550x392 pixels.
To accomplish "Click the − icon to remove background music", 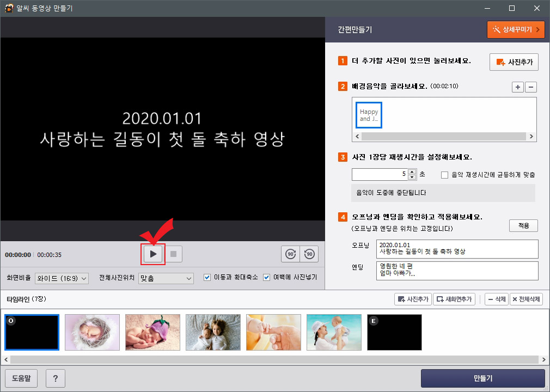I will 531,87.
